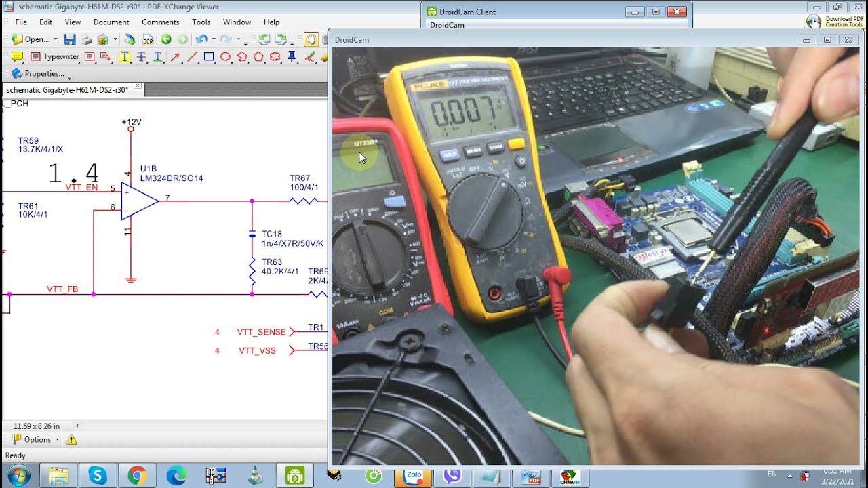
Task: Add a yellow Sticky Note comment
Action: click(18, 57)
